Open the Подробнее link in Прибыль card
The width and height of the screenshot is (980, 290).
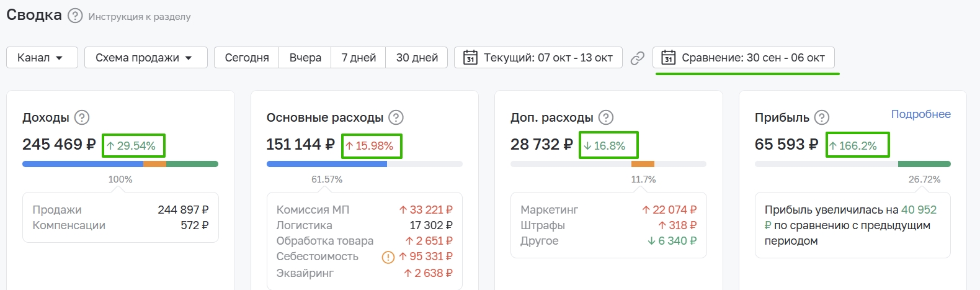coord(920,114)
